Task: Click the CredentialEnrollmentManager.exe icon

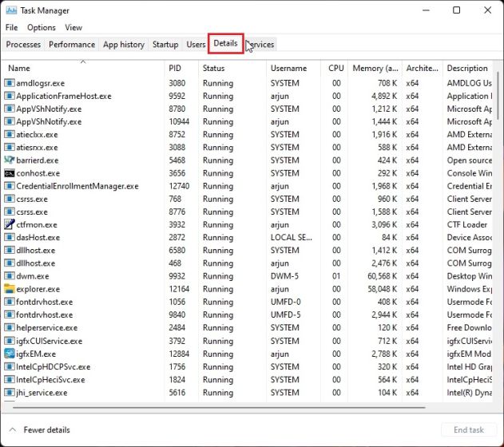Action: (x=10, y=186)
